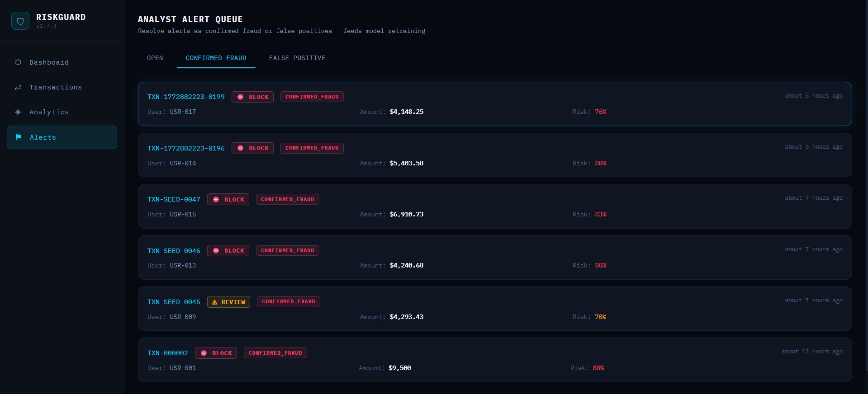This screenshot has height=394, width=868.
Task: Click the CONFIRMED_FRAUD tag on TXN-SEED-0045
Action: 289,302
